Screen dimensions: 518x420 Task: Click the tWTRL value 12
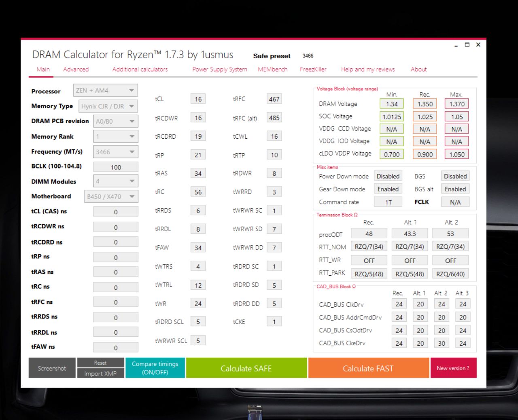coord(198,285)
